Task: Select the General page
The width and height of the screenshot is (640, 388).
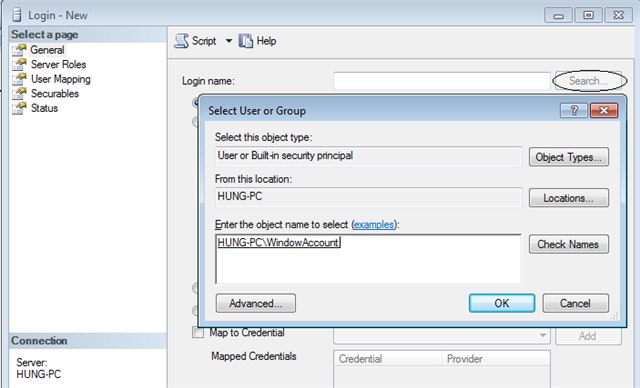Action: tap(47, 50)
